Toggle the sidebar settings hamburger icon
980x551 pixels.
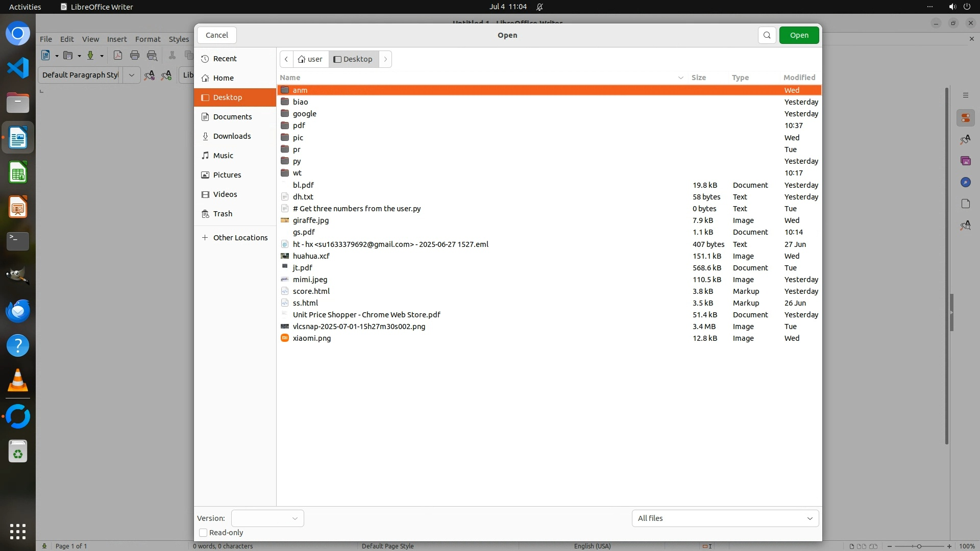pyautogui.click(x=965, y=95)
